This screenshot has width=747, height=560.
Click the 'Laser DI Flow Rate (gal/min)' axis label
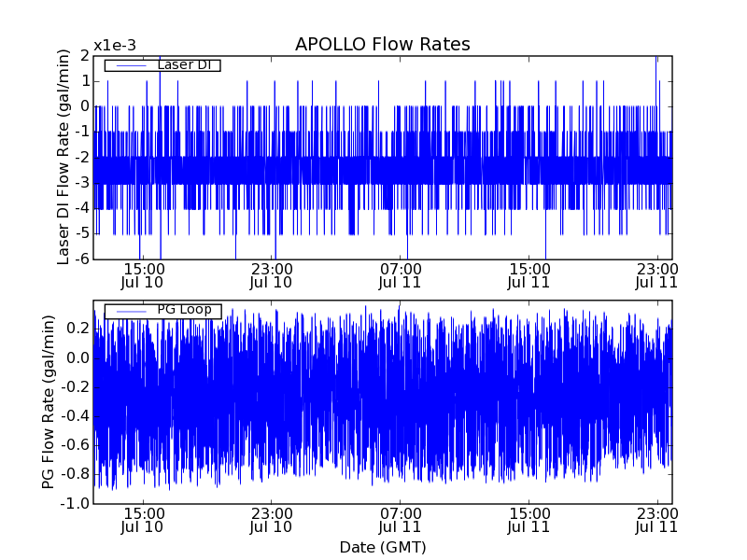pos(63,157)
